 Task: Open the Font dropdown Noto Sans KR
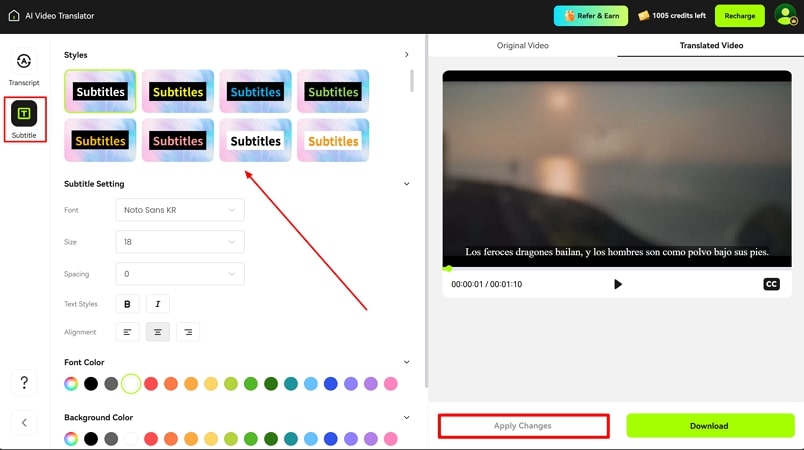180,210
